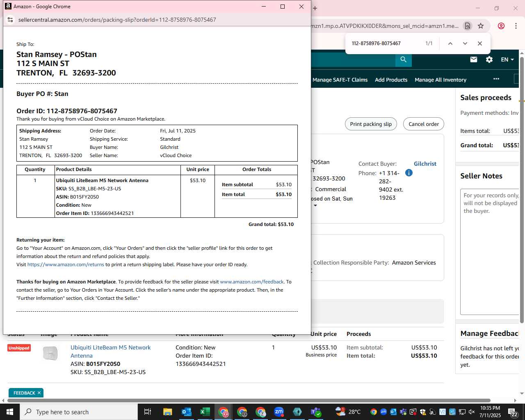
Task: Click the Unshipped status badge
Action: [x=19, y=348]
